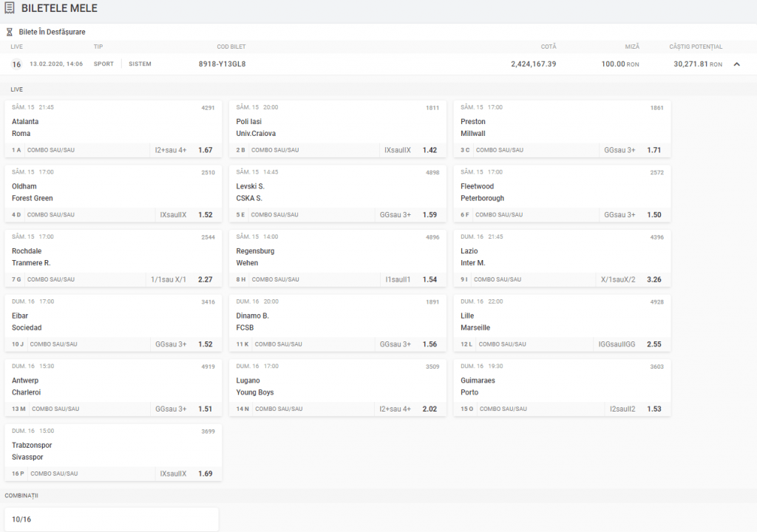Click the Câștig Potențial column header
This screenshot has height=532, width=757.
[695, 47]
